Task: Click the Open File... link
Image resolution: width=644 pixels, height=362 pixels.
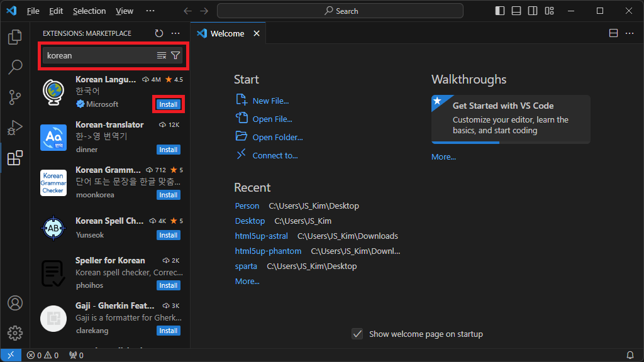Action: tap(272, 119)
